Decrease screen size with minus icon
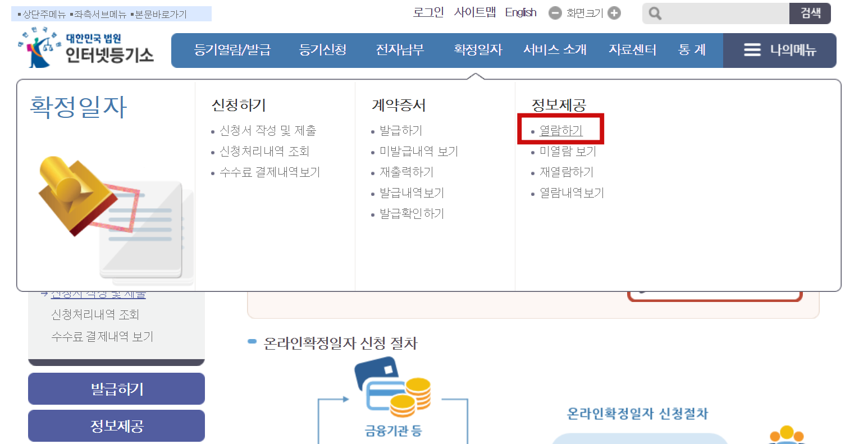868x444 pixels. 555,13
